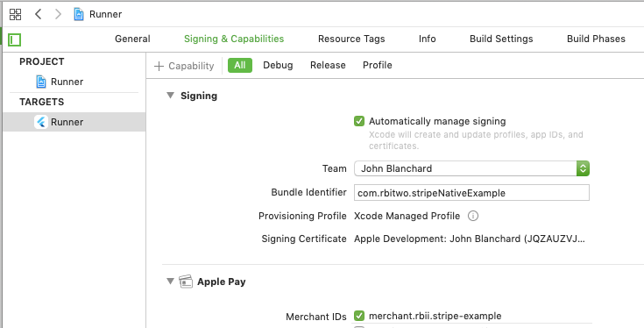This screenshot has height=328, width=644.
Task: Go forward with the right chevron
Action: click(58, 14)
